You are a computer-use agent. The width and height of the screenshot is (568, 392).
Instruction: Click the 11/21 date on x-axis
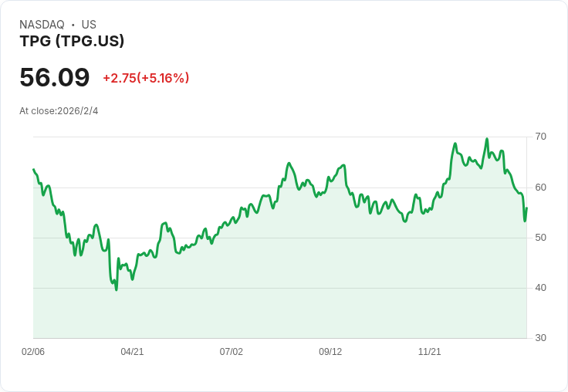(x=429, y=352)
